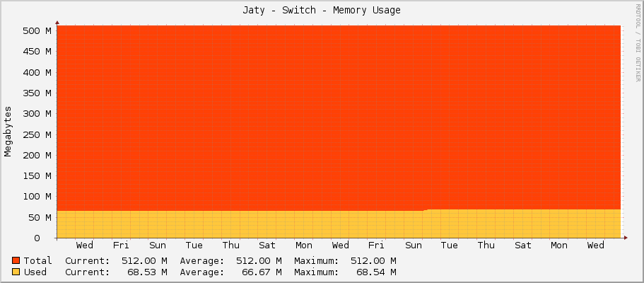Click the 'Thu' label before 'Sat' on the left
This screenshot has height=283, width=644.
pyautogui.click(x=231, y=246)
